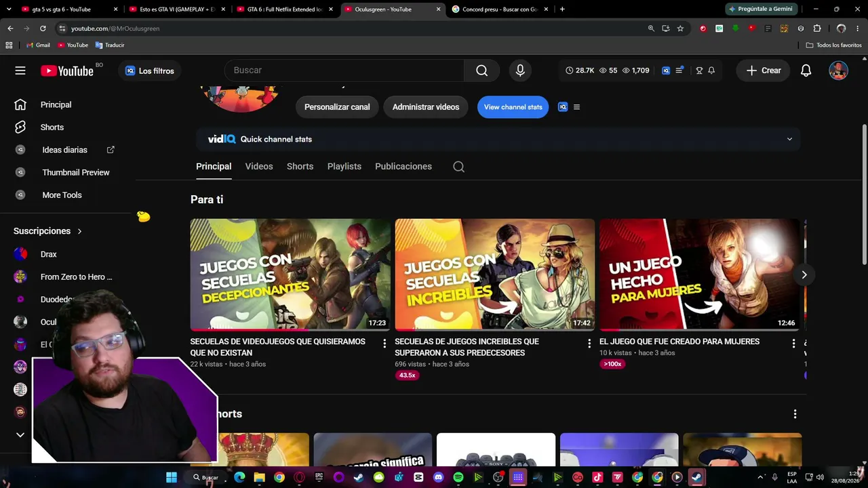The height and width of the screenshot is (488, 868).
Task: Open the account avatar menu
Action: (x=838, y=70)
